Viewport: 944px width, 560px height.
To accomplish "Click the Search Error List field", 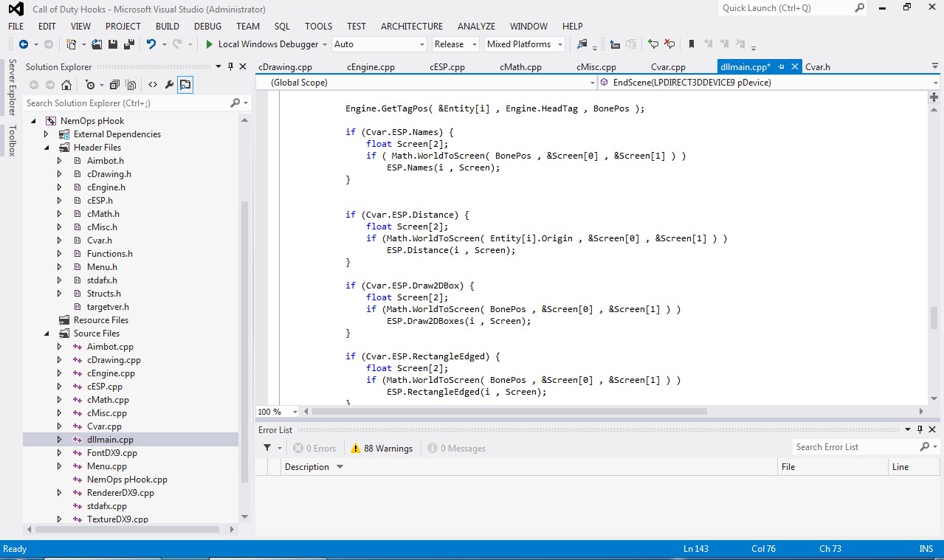I will point(855,447).
